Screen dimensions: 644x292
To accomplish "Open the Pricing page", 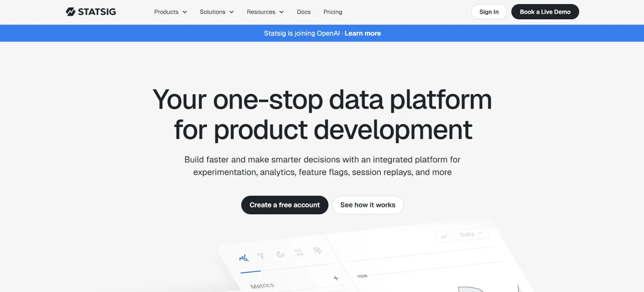I will pyautogui.click(x=333, y=12).
